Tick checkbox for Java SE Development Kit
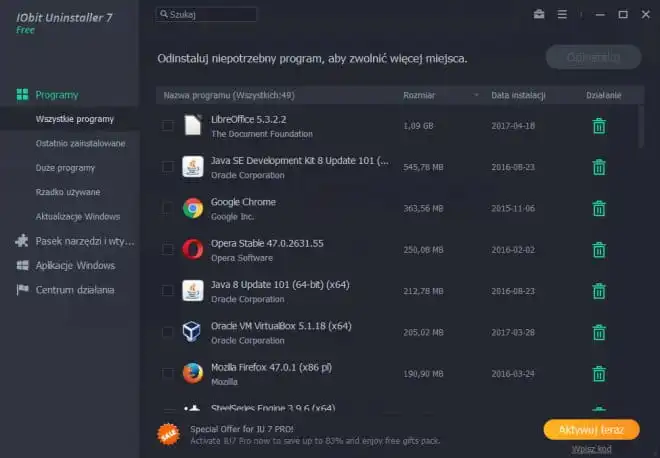 [168, 167]
